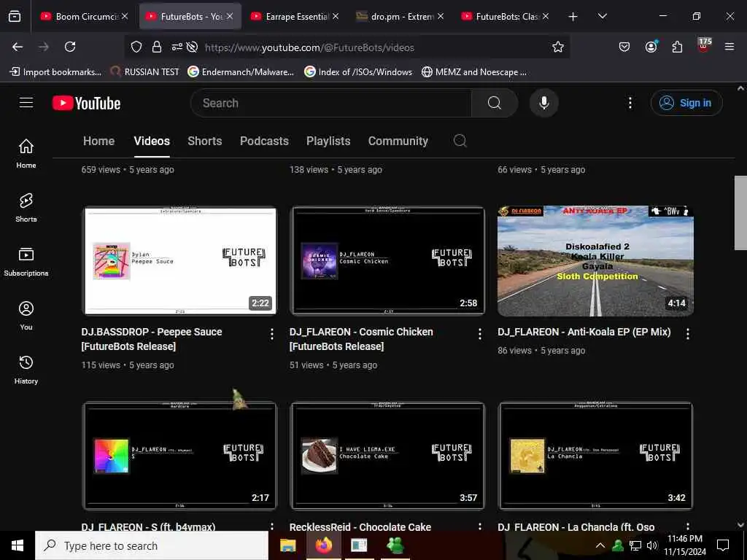Open Firefox account icon
747x560 pixels.
[x=651, y=47]
